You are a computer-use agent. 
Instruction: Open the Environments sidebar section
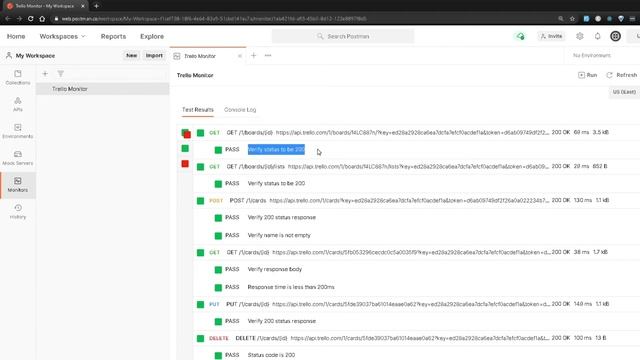[x=18, y=131]
